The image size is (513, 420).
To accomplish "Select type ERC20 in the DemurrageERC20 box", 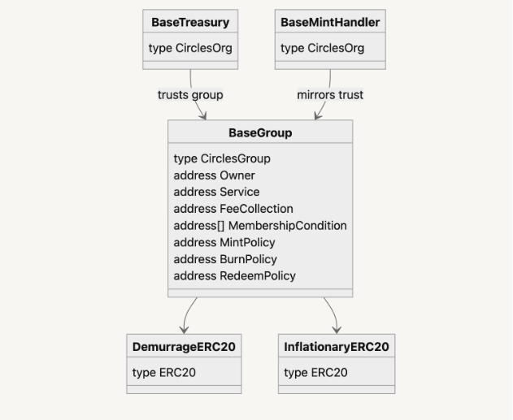I will click(x=164, y=373).
